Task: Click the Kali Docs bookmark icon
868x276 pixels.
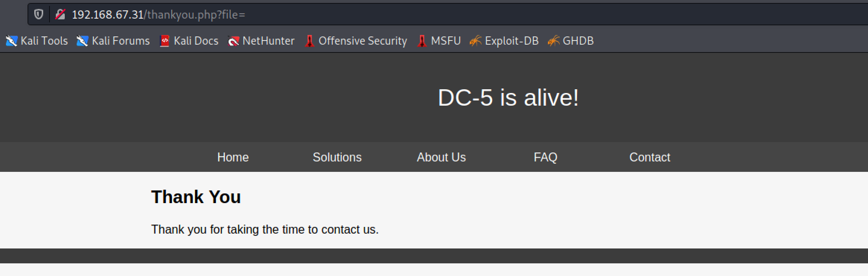Action: pos(165,41)
